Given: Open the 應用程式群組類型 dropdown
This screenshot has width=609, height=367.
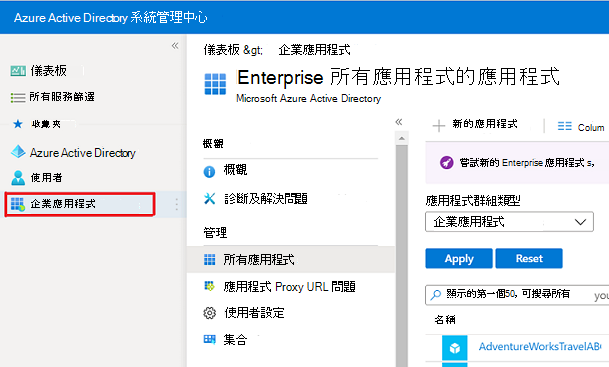Looking at the screenshot, I should pos(509,222).
